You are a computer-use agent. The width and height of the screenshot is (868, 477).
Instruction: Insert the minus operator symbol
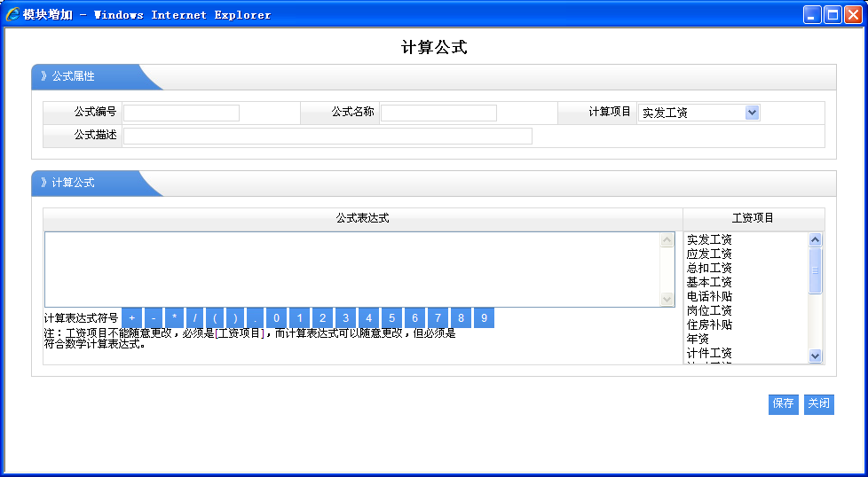153,318
